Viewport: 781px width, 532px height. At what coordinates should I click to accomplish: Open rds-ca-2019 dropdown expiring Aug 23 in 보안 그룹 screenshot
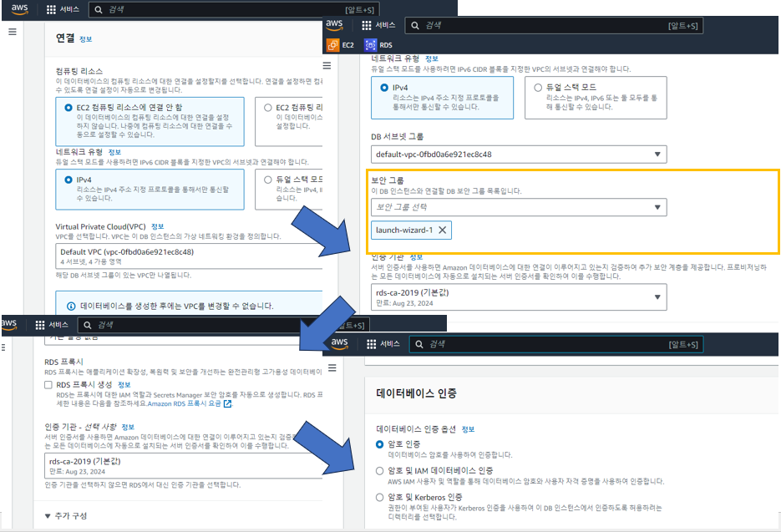click(x=519, y=297)
